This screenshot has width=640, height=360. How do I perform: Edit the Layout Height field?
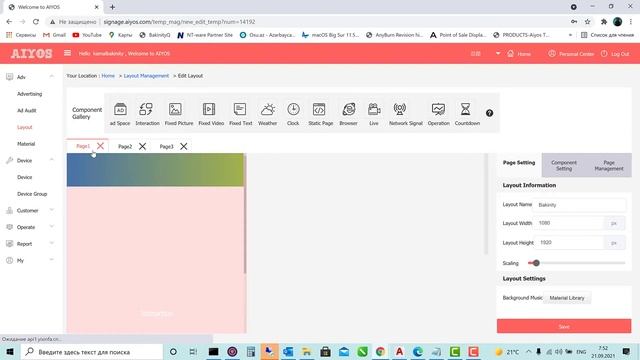(x=569, y=242)
